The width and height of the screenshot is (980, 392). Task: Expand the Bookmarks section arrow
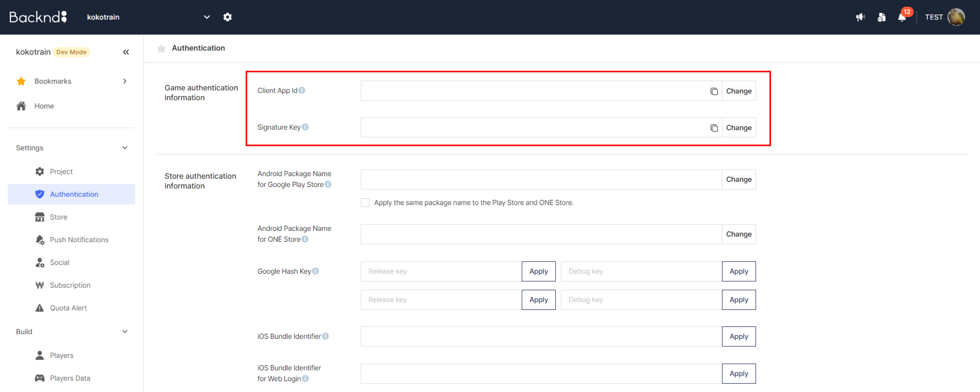pyautogui.click(x=125, y=81)
